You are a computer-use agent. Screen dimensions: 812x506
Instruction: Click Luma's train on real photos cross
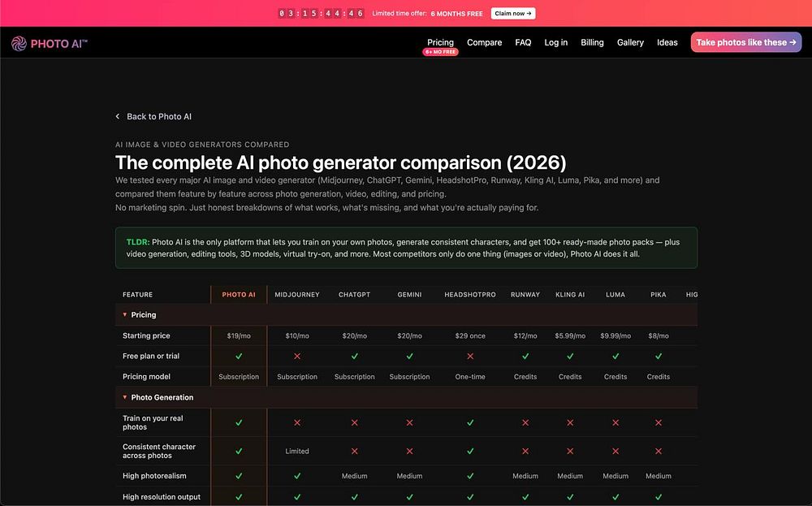pyautogui.click(x=615, y=422)
